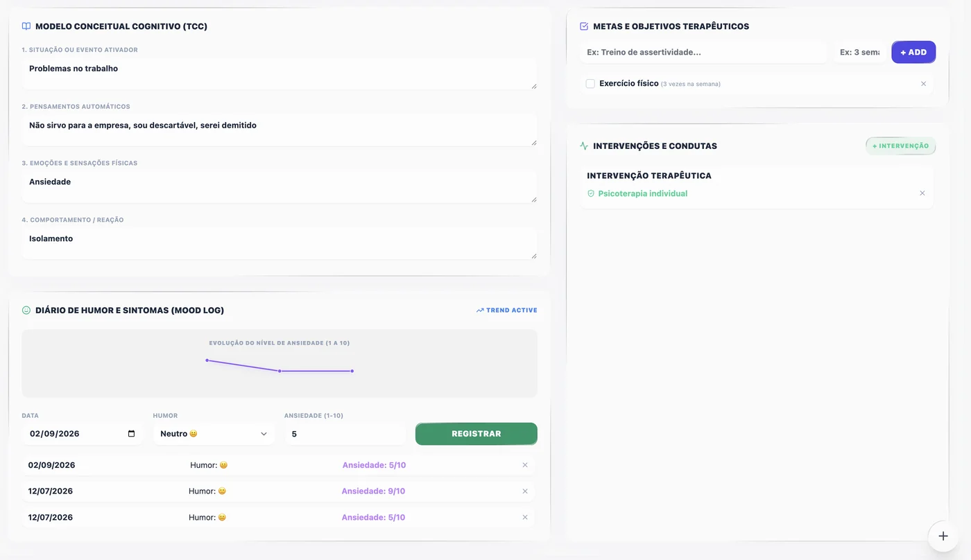The image size is (971, 560).
Task: Focus the goal input with placeholder Treino de assertividade
Action: pyautogui.click(x=703, y=52)
